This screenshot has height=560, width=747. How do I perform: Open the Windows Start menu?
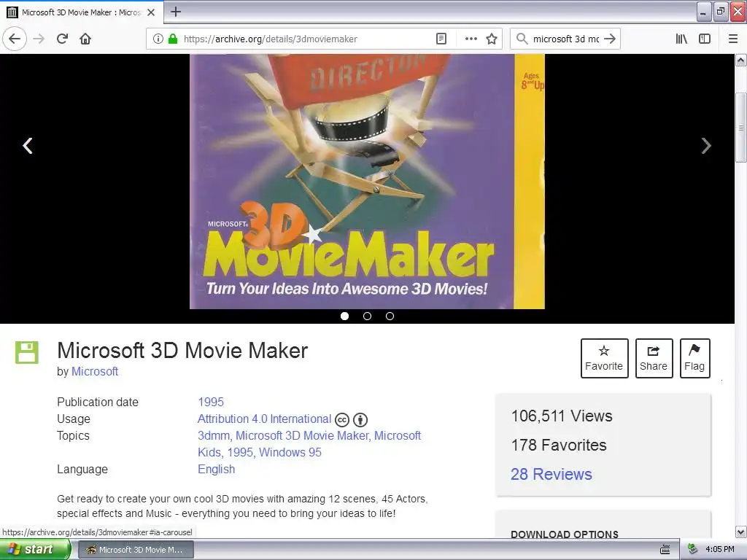(x=35, y=550)
